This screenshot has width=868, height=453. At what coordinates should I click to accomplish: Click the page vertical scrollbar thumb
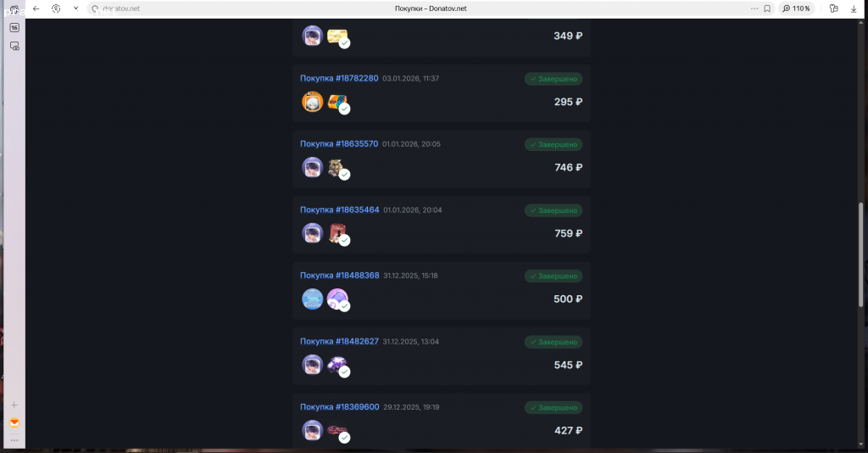point(861,254)
